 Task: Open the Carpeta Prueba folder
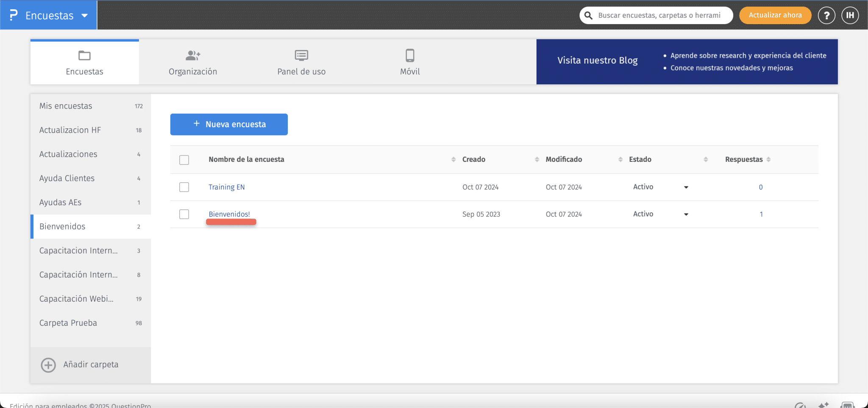(x=68, y=322)
